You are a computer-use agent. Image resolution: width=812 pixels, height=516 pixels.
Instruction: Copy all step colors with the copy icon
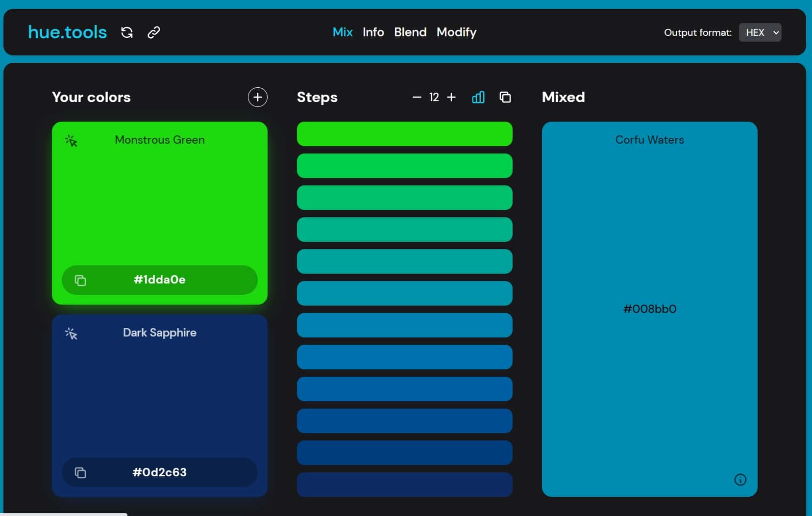506,97
